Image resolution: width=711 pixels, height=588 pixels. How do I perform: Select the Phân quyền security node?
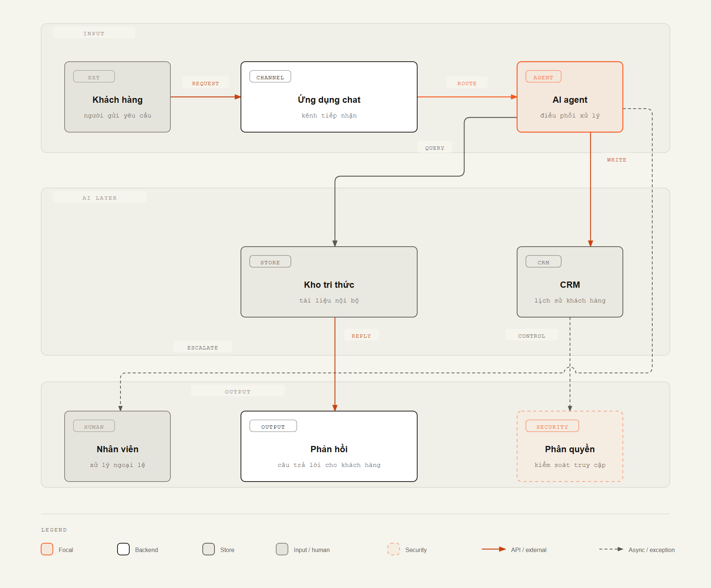pyautogui.click(x=570, y=446)
